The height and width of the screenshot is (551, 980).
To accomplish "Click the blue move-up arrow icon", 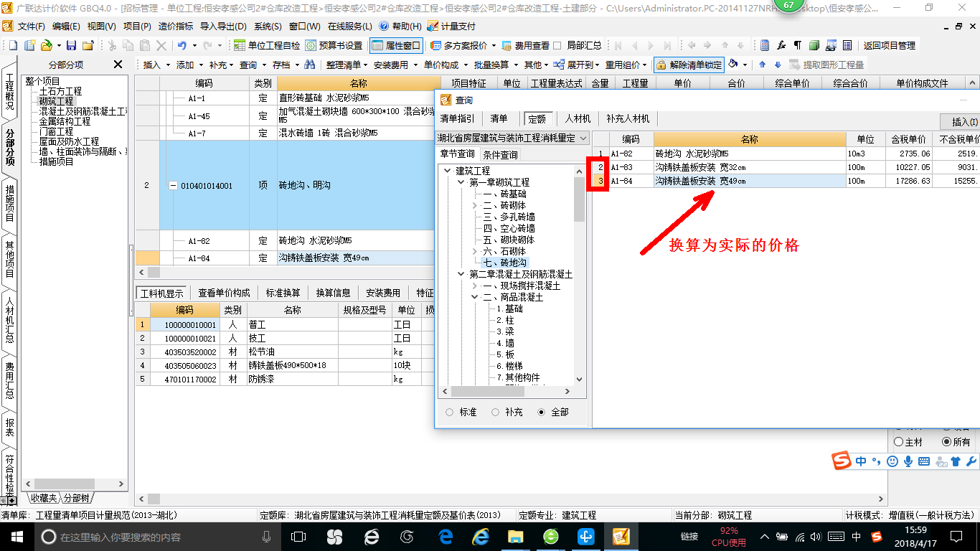I will (762, 65).
